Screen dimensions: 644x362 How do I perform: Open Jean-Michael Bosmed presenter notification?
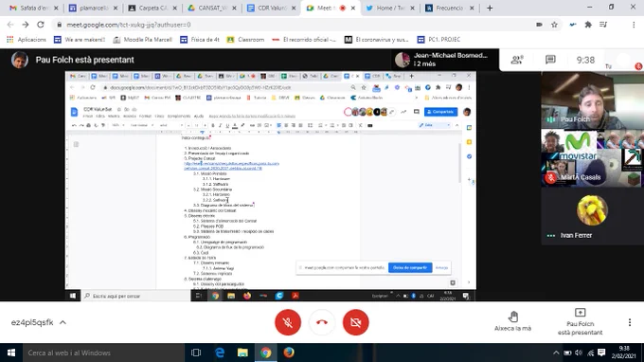pos(446,60)
